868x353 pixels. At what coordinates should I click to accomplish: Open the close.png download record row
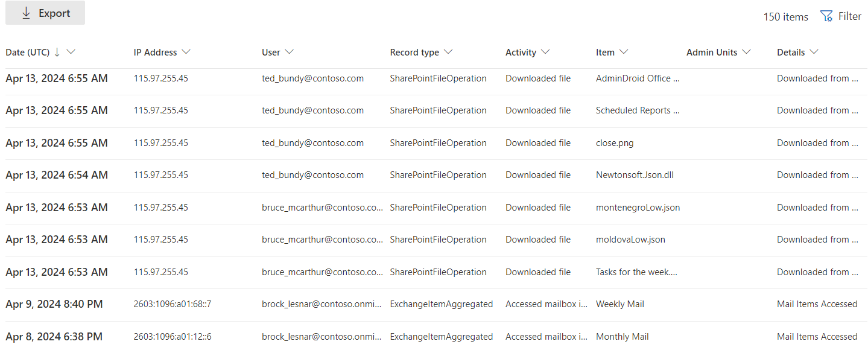[x=614, y=143]
